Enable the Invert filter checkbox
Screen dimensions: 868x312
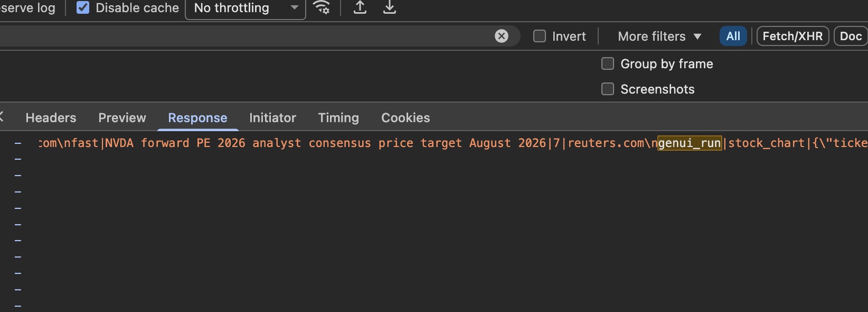click(x=540, y=36)
